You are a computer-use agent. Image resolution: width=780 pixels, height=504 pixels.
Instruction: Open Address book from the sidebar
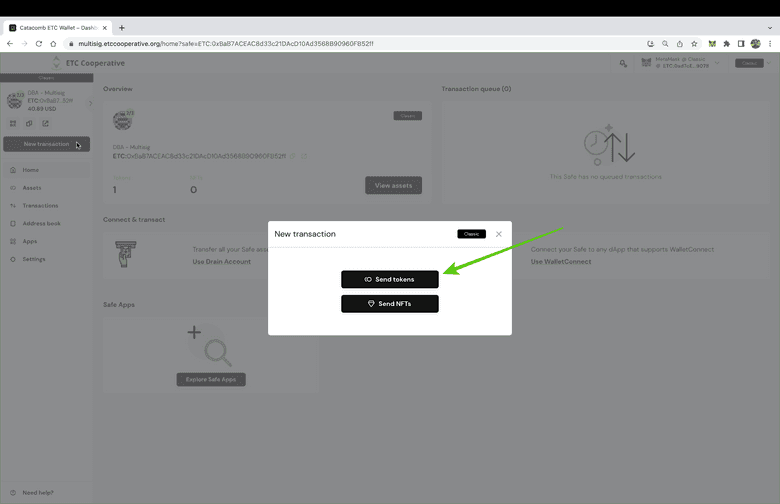coord(41,223)
